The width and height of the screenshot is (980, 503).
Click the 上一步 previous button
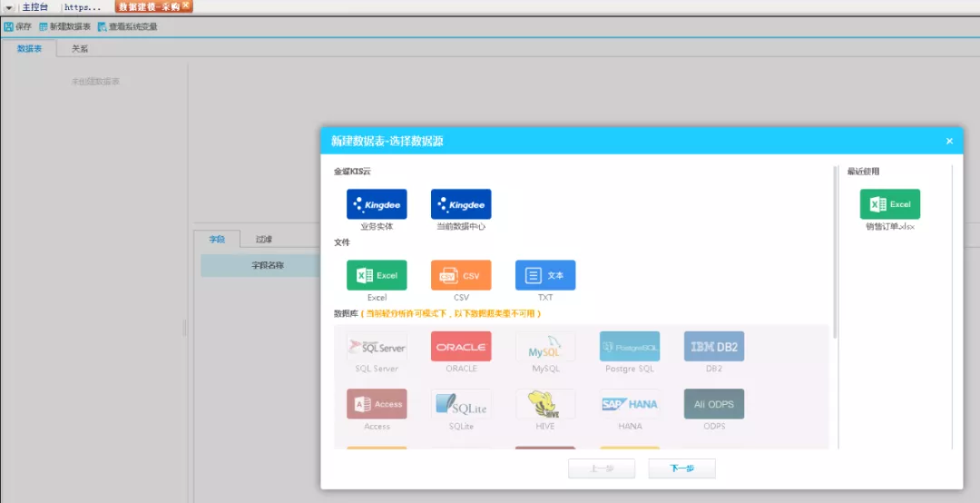(x=602, y=468)
